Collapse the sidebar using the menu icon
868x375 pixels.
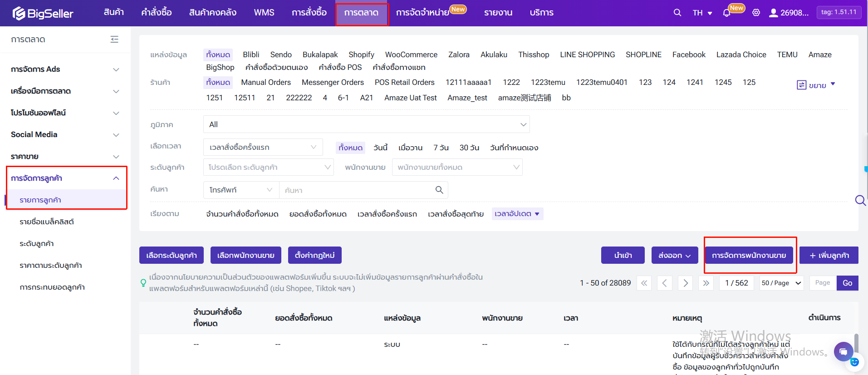click(x=114, y=39)
